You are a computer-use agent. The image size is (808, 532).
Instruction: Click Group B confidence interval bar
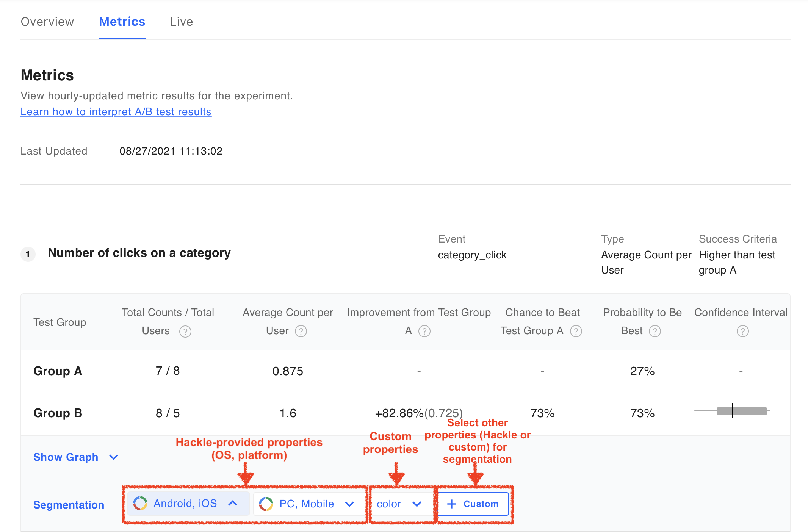tap(741, 411)
